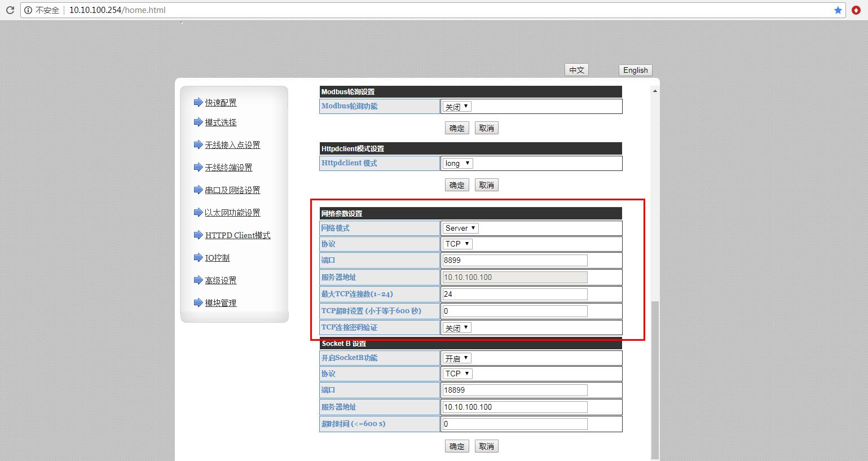Click blue arrow icon beside IO控制
Image resolution: width=868 pixels, height=461 pixels.
[198, 258]
